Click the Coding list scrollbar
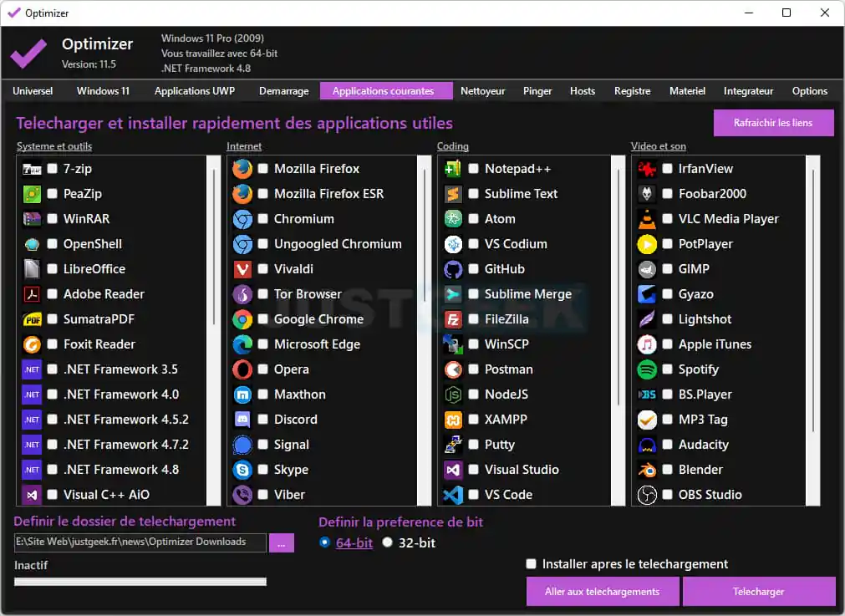The image size is (845, 616). coord(618,331)
